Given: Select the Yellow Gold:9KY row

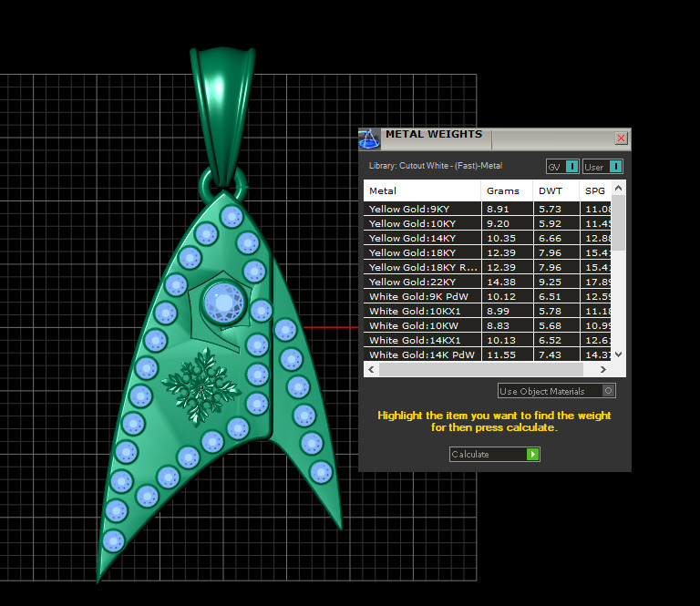Looking at the screenshot, I should pos(488,209).
